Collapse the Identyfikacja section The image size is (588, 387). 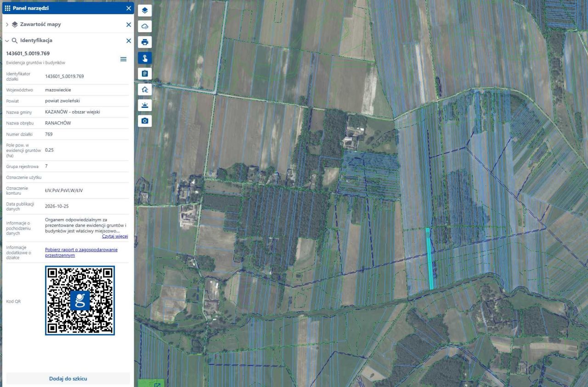click(x=7, y=40)
